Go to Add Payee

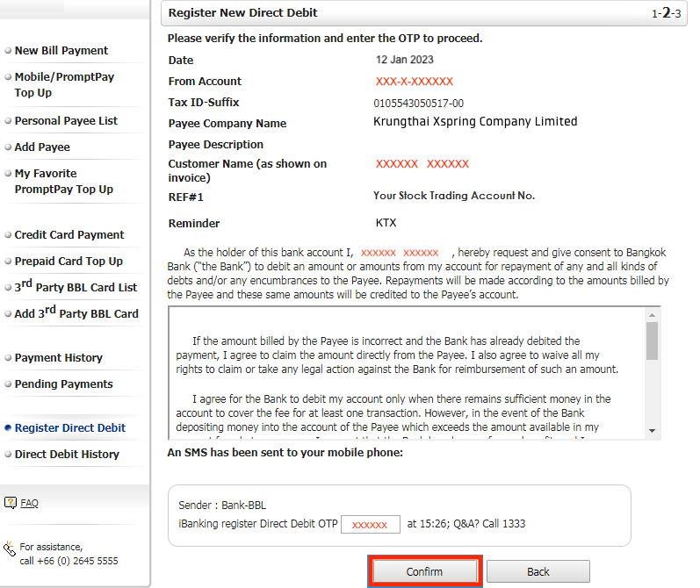(x=42, y=147)
